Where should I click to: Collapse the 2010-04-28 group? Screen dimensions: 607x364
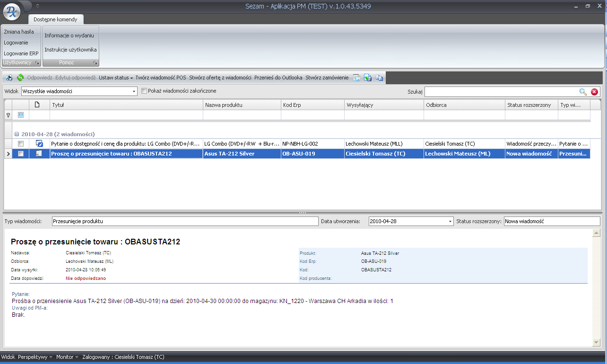point(17,134)
